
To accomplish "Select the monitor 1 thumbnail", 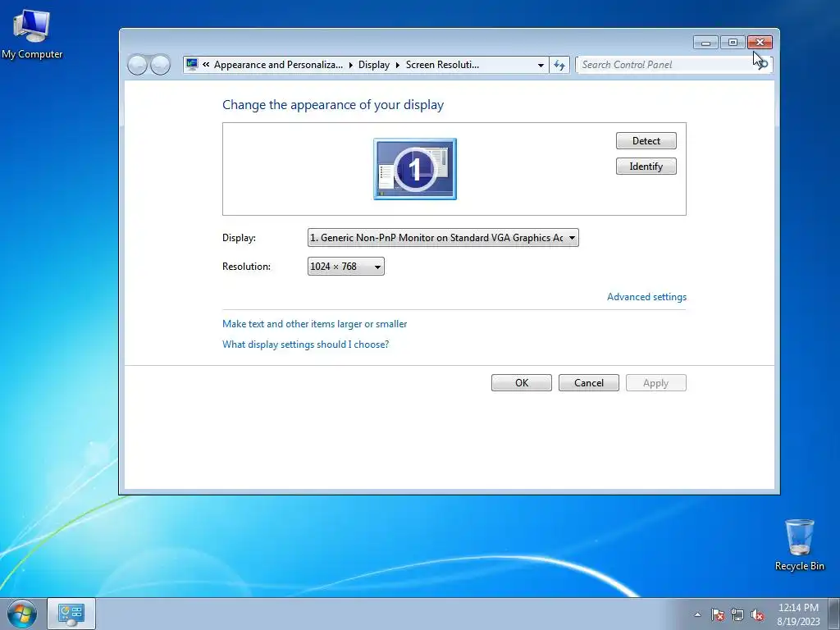I will 414,169.
